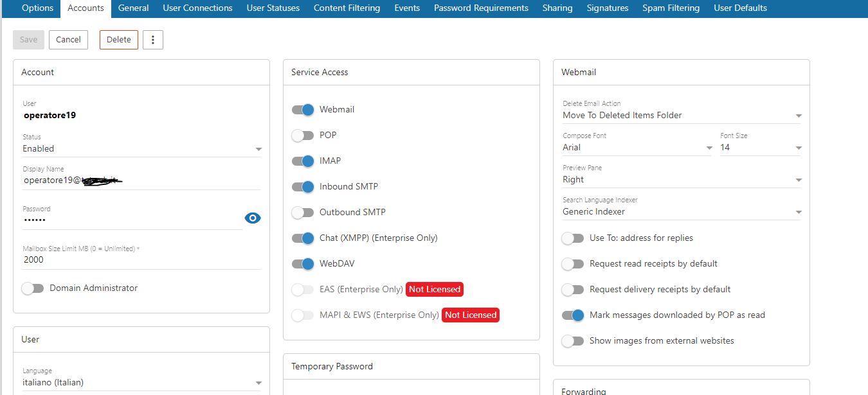Viewport: 868px width, 395px height.
Task: Open the Password Requirements tab
Action: [x=481, y=8]
